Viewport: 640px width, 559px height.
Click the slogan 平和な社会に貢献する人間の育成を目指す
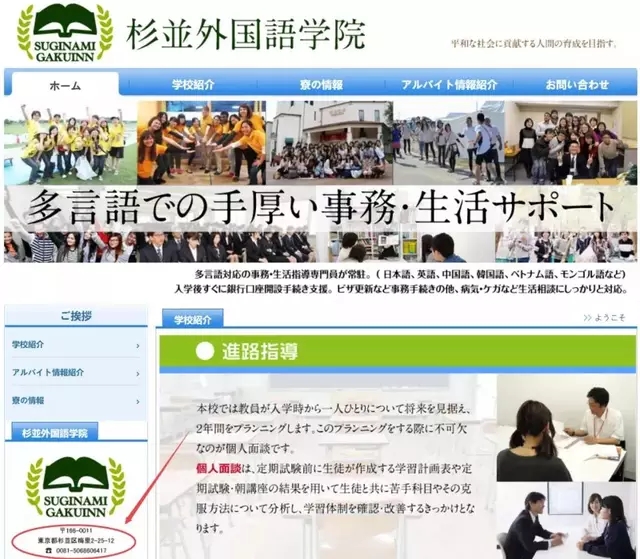click(535, 44)
